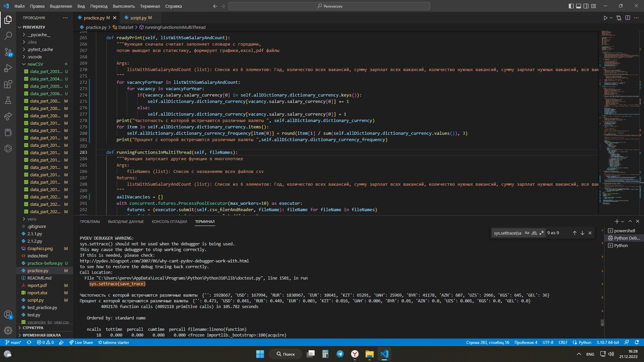
Task: Open tabnine starter in the status bar
Action: (114, 342)
